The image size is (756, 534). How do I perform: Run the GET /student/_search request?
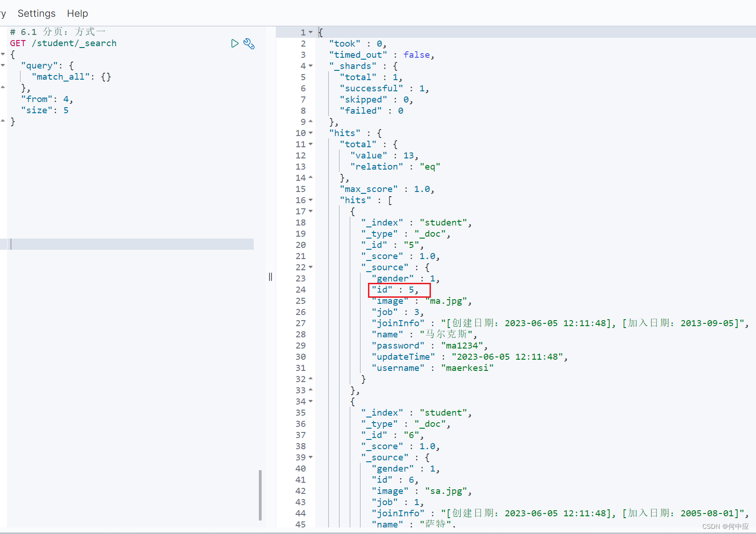pos(235,43)
